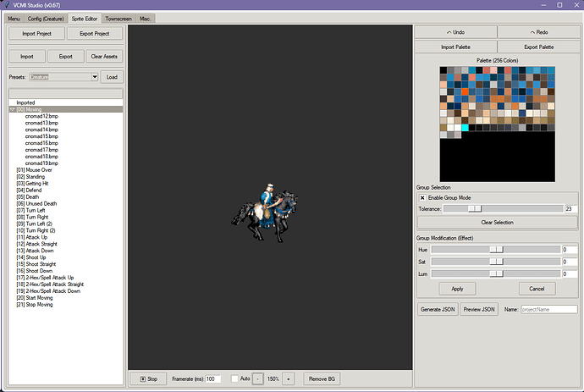Redo the last change
Image resolution: width=584 pixels, height=392 pixels.
coord(539,32)
